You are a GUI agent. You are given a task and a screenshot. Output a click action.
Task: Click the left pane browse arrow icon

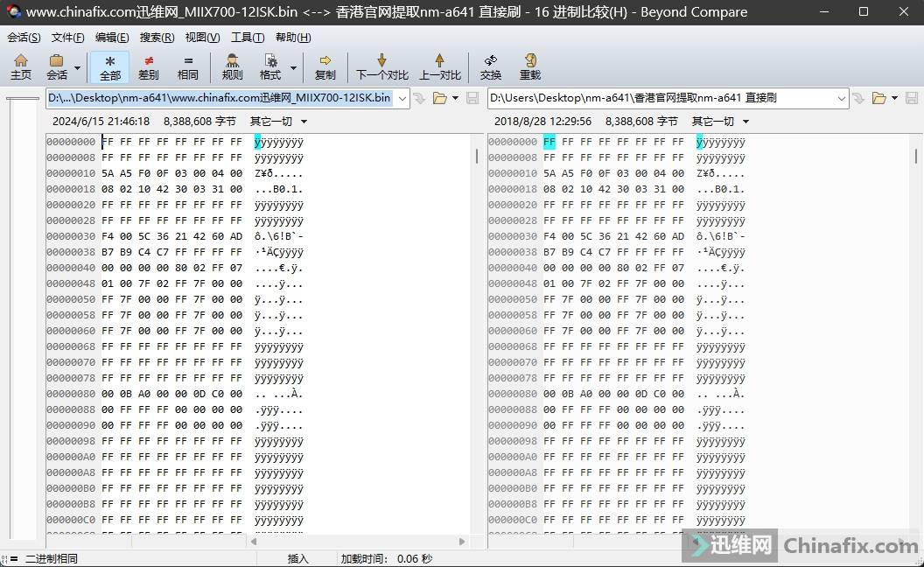pyautogui.click(x=420, y=98)
